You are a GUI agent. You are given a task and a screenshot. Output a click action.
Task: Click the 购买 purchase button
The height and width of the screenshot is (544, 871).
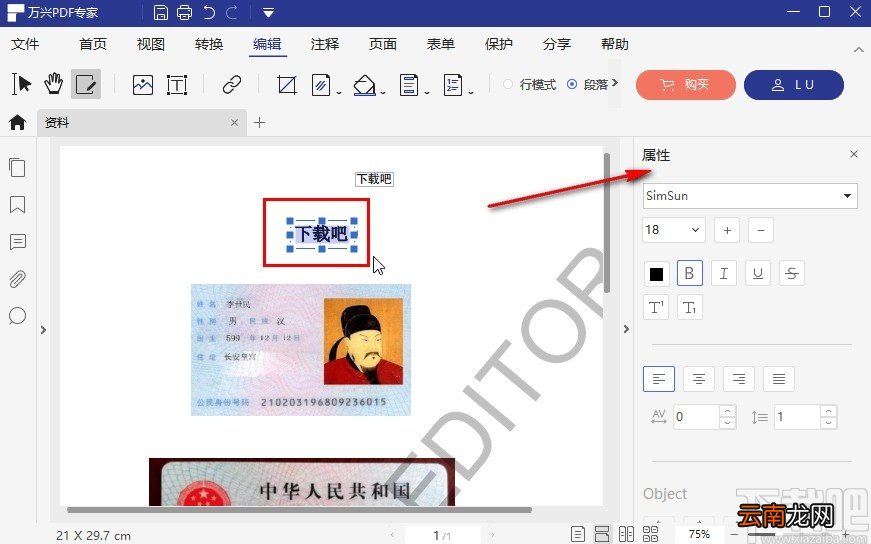tap(685, 84)
